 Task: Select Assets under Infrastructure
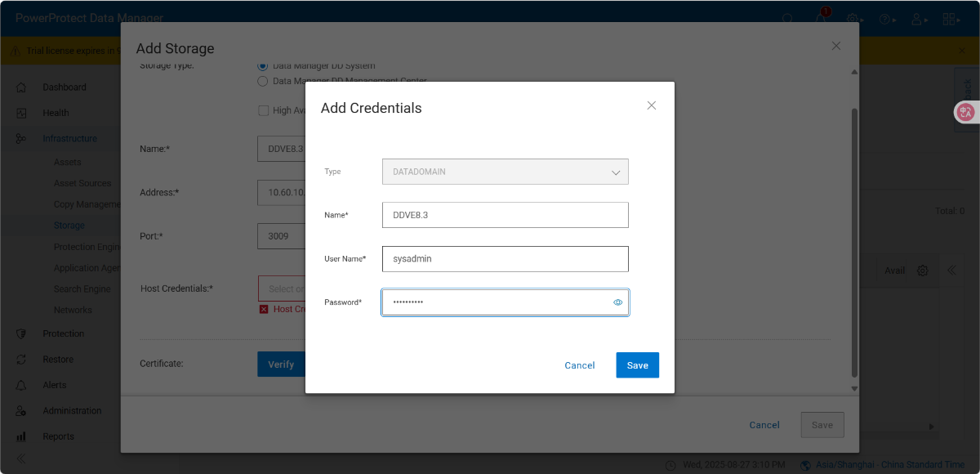(68, 162)
